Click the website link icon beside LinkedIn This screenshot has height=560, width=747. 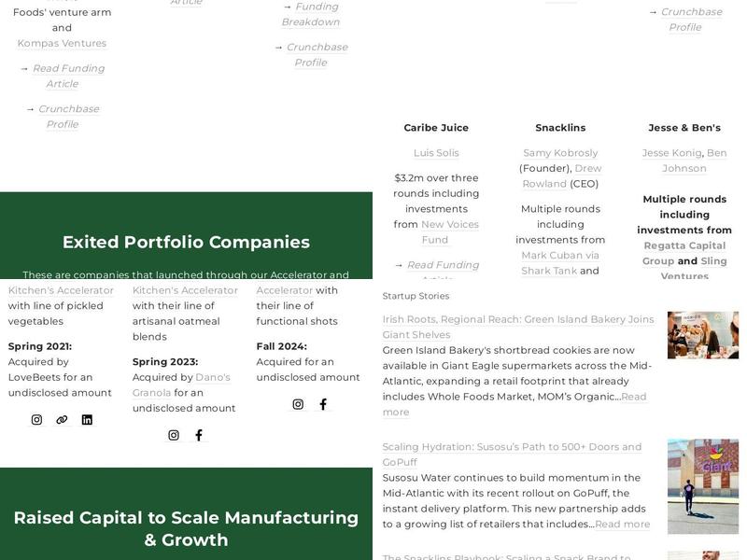(x=62, y=419)
